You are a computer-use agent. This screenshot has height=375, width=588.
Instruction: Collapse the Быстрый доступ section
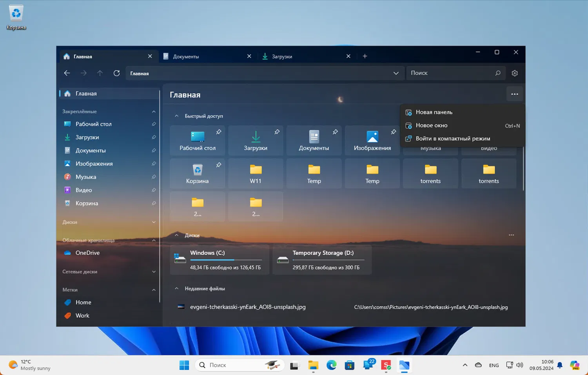[x=176, y=116]
